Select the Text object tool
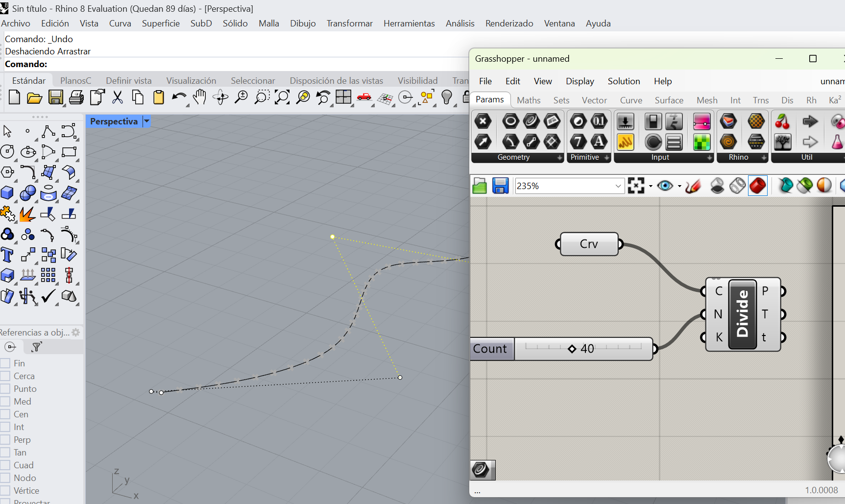845x504 pixels. coord(7,255)
